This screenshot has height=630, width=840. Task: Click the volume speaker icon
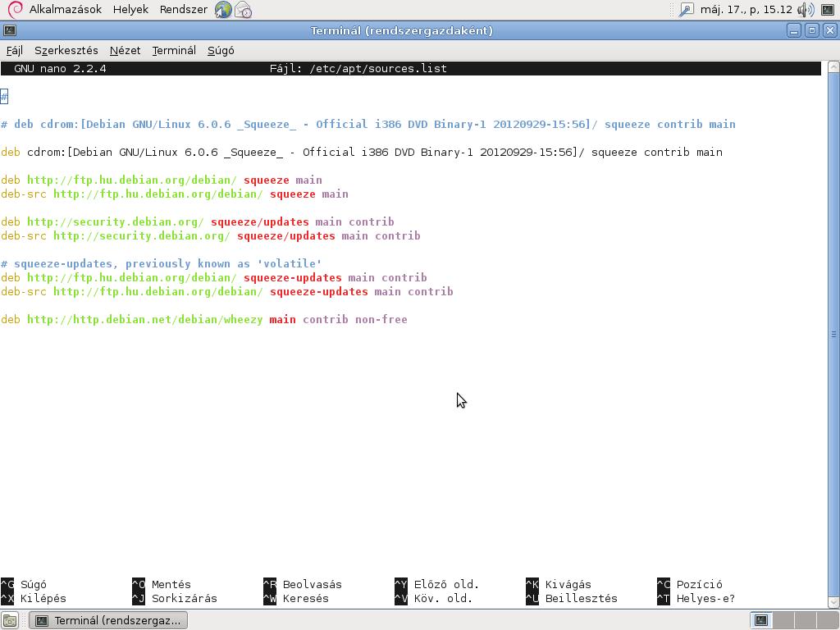tap(806, 10)
